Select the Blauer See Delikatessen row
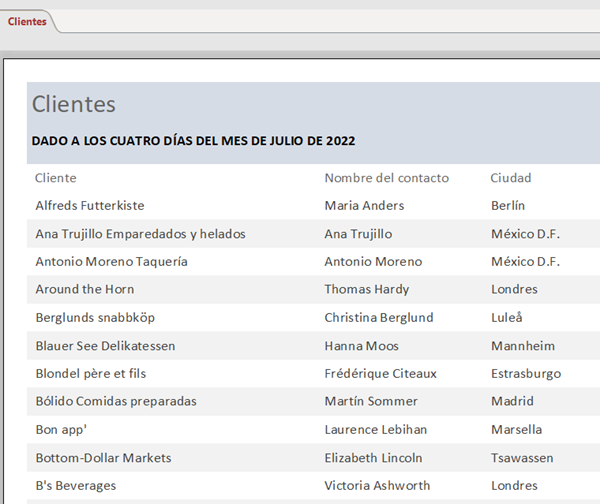 105,346
